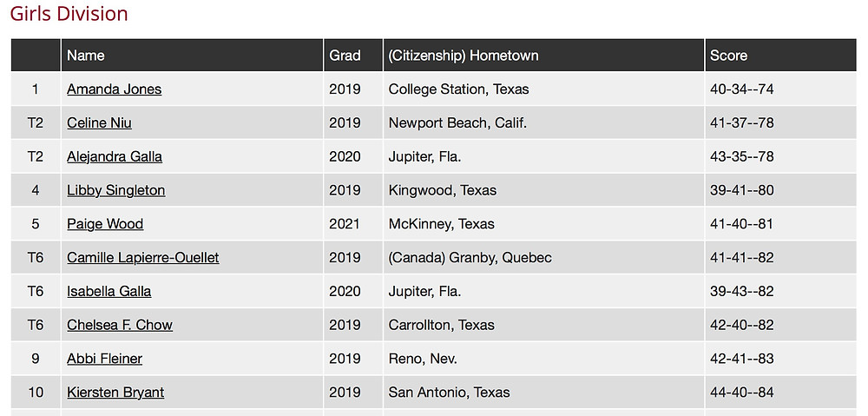Visit Libby Singleton profile link

pos(115,190)
